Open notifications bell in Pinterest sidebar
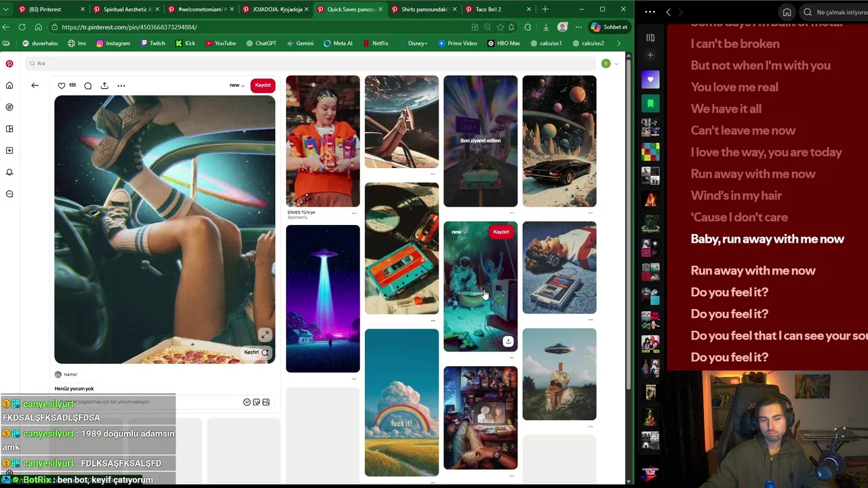 9,172
